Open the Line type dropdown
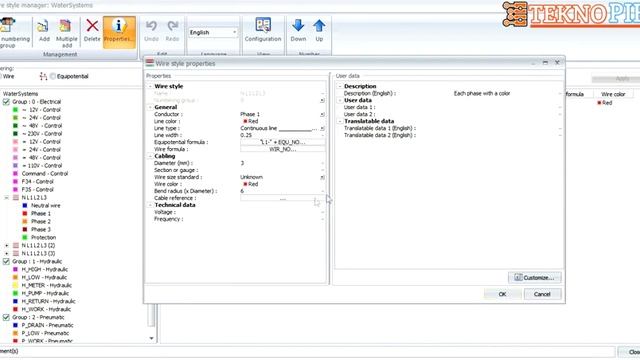 point(322,128)
